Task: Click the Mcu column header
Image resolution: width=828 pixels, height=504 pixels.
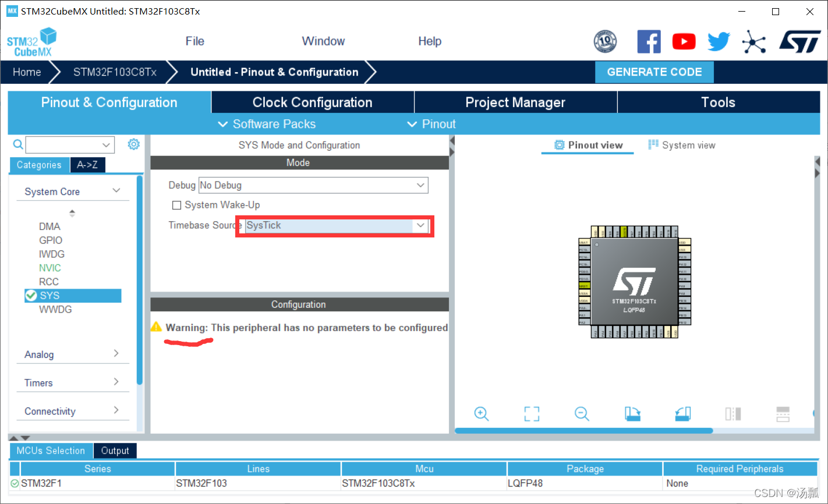Action: (x=424, y=468)
